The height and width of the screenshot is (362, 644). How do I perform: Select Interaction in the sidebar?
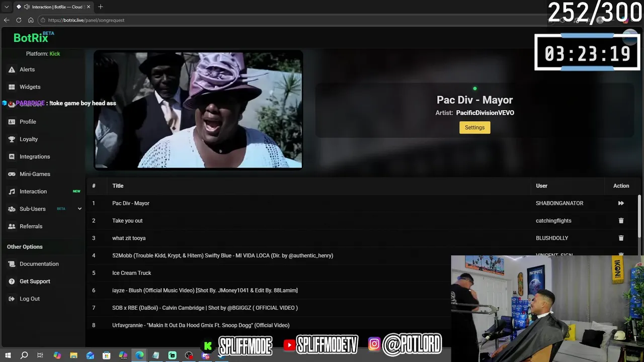(33, 192)
